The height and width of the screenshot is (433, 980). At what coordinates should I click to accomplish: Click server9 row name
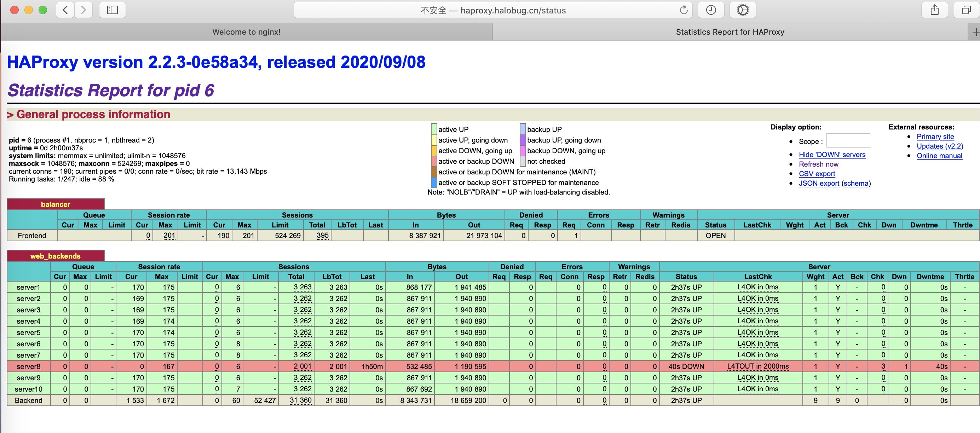pyautogui.click(x=29, y=378)
